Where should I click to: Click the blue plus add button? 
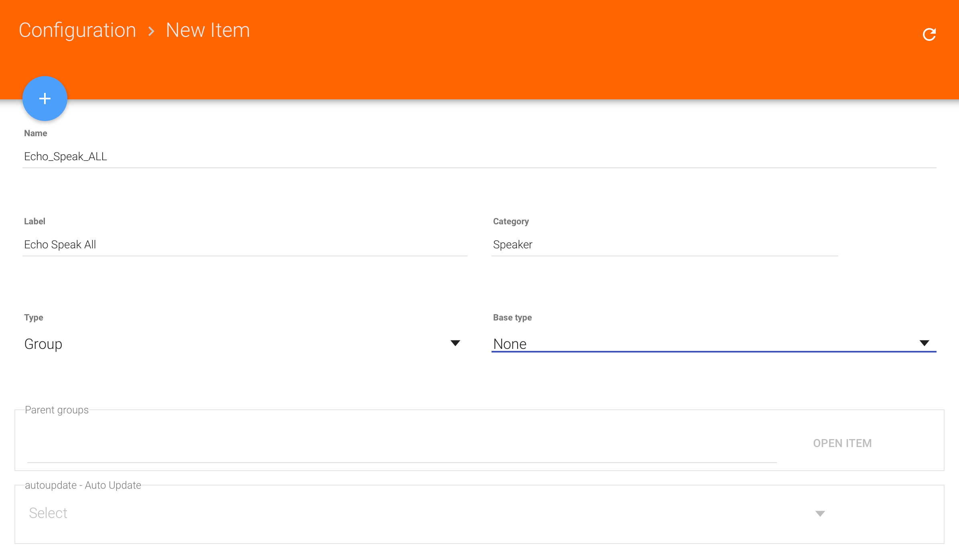(45, 99)
